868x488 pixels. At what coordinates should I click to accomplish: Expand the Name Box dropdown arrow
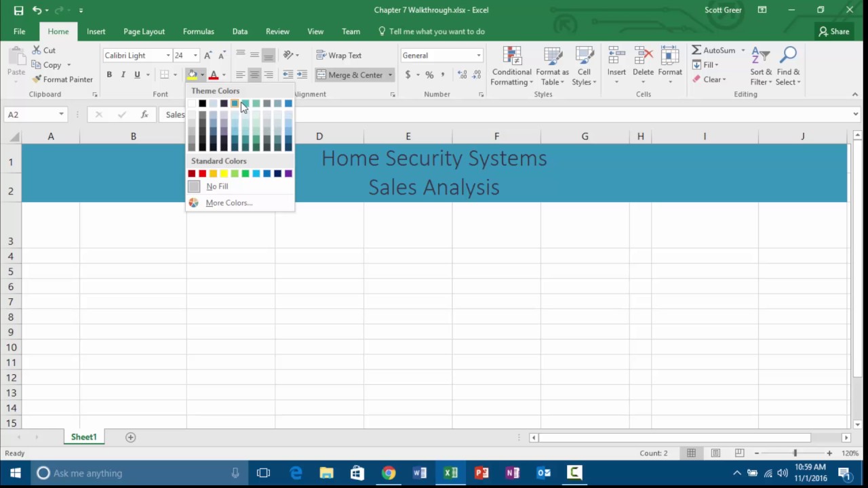61,115
